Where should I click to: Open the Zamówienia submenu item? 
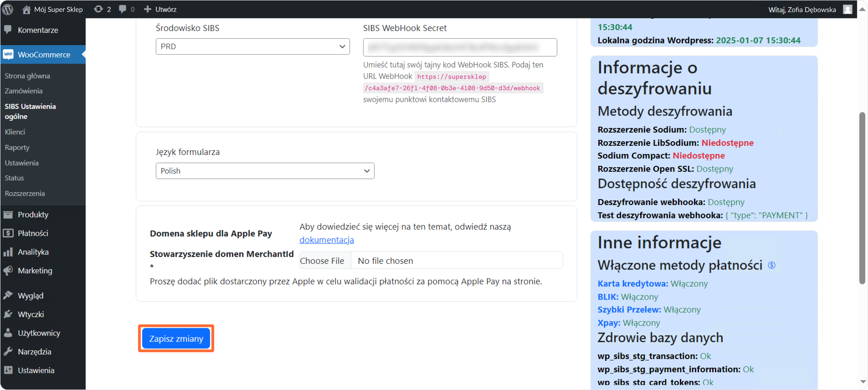click(x=23, y=91)
